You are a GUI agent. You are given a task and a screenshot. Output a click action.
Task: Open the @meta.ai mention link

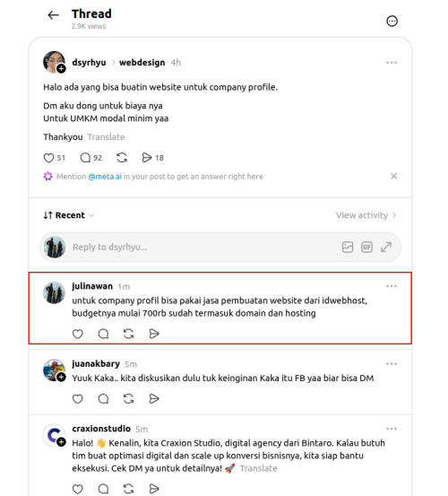[105, 177]
